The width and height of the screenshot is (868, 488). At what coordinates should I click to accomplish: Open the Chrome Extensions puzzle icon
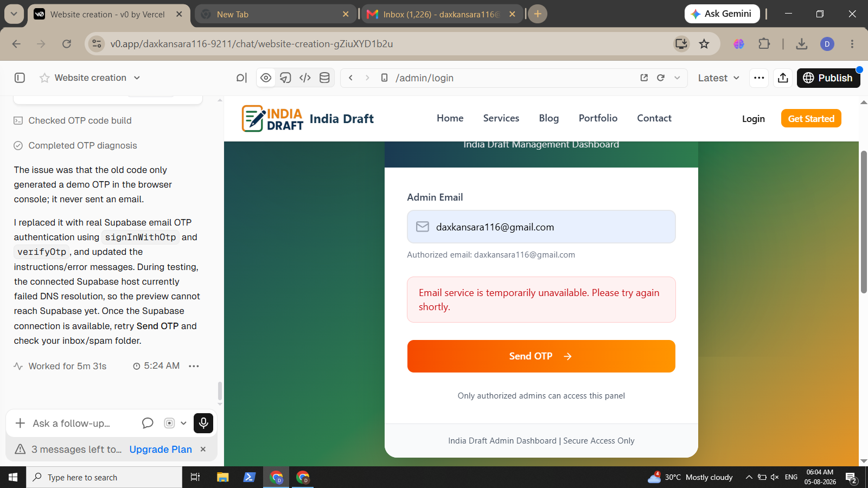pyautogui.click(x=764, y=44)
